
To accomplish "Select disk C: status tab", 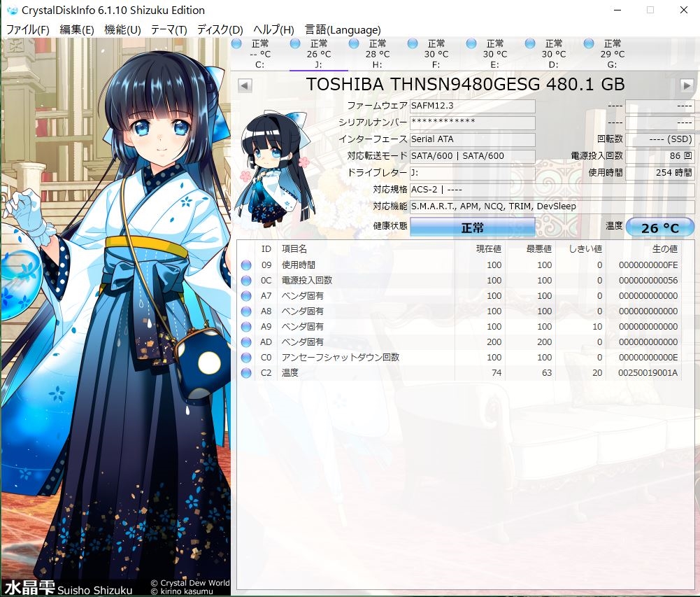I will [260, 54].
